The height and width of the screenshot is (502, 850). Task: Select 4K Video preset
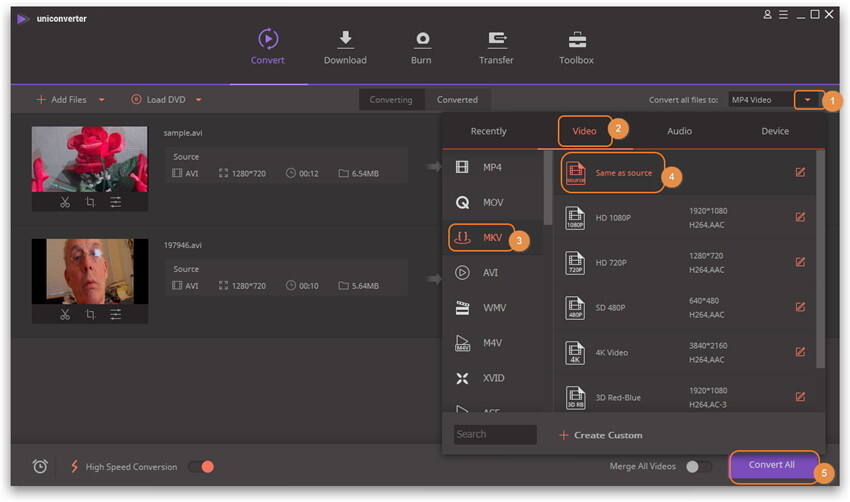pos(684,352)
